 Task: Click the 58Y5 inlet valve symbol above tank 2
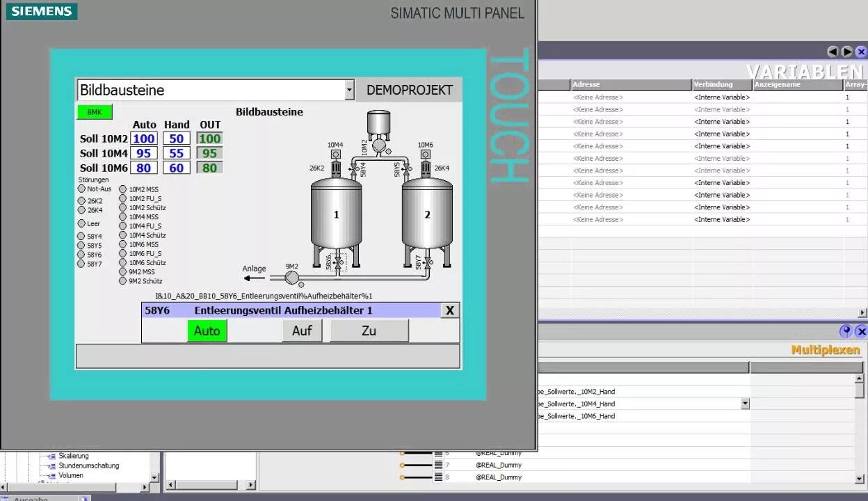tap(406, 169)
